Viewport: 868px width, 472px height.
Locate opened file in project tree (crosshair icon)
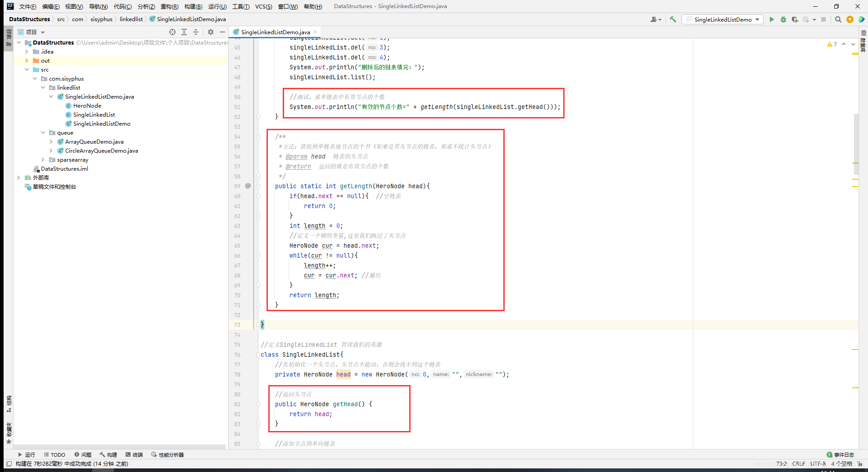[172, 32]
